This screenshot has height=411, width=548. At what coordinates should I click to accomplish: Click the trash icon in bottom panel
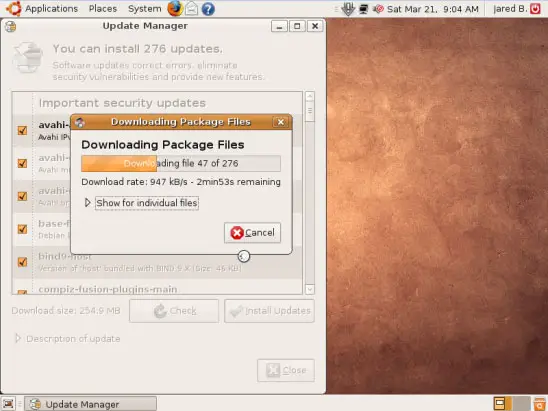point(540,404)
